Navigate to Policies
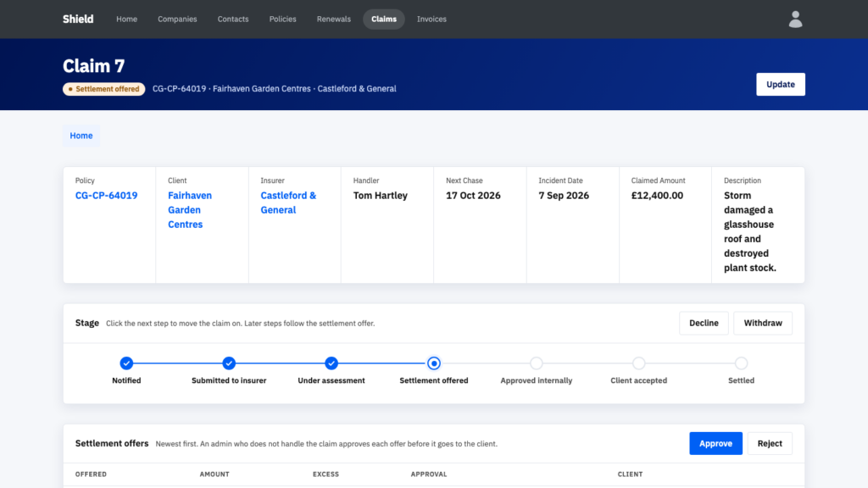This screenshot has height=488, width=868. click(x=283, y=19)
